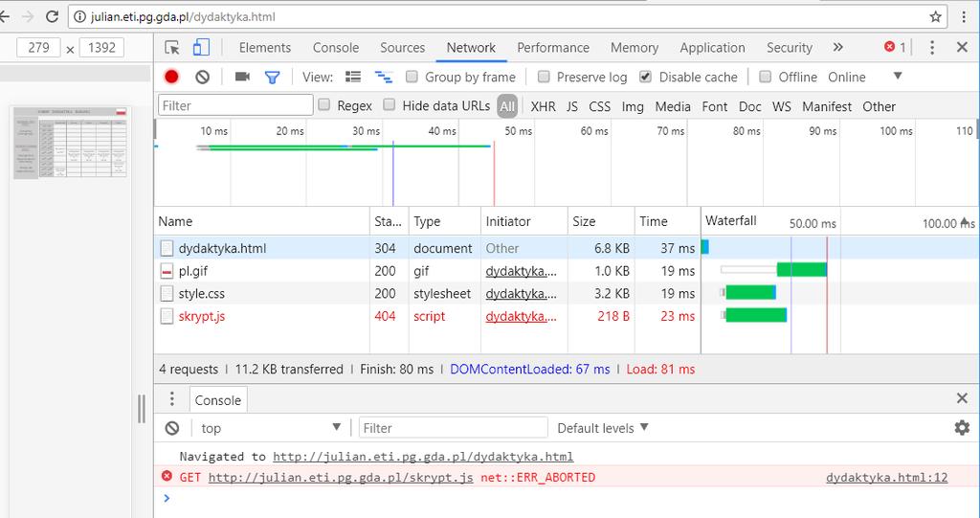The height and width of the screenshot is (518, 980).
Task: Open the Chrome three-dot menu
Action: [964, 17]
